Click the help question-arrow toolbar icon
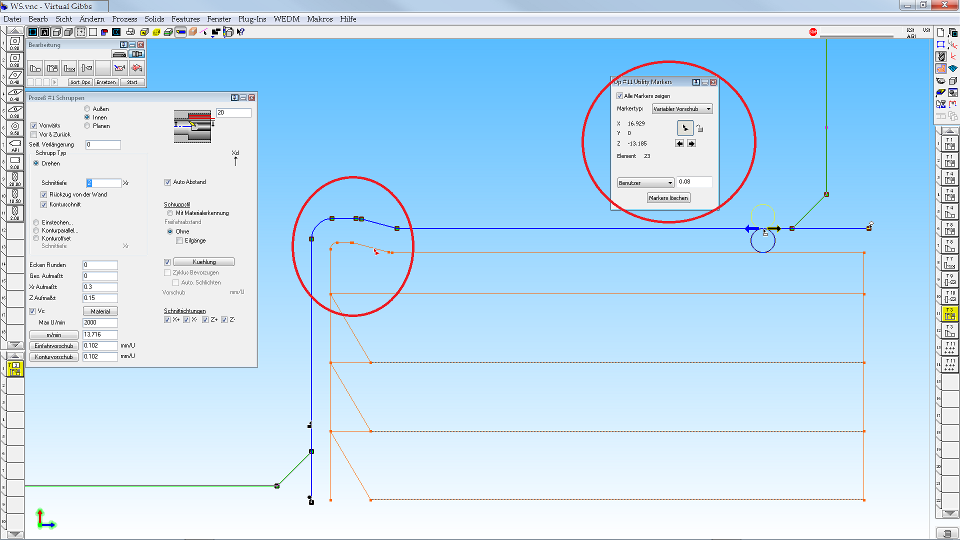The width and height of the screenshot is (960, 540). (241, 32)
